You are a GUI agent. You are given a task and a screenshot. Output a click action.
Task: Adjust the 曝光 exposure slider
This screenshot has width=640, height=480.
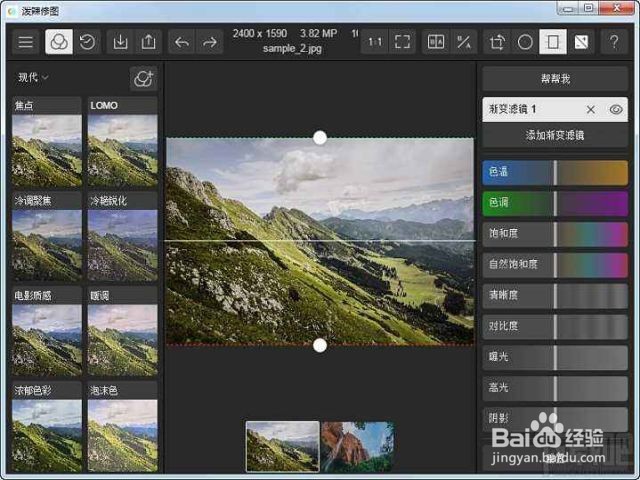click(555, 358)
